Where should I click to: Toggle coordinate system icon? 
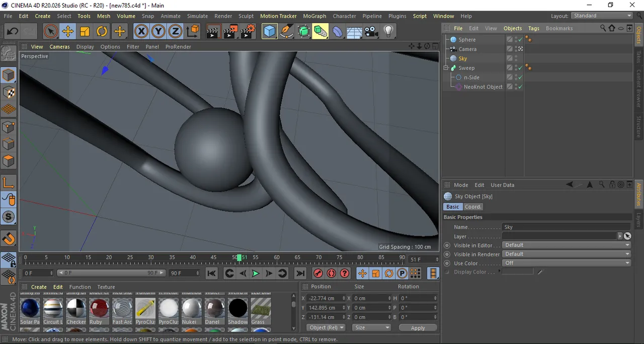(x=193, y=32)
